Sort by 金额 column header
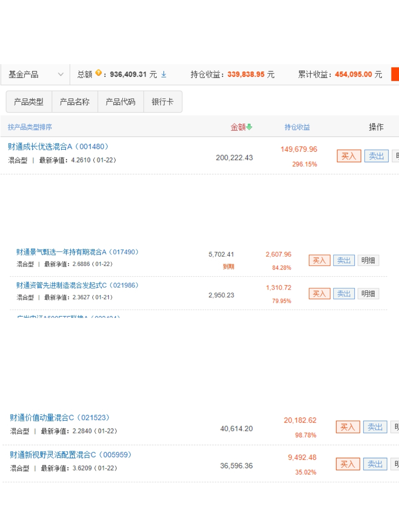 click(238, 127)
